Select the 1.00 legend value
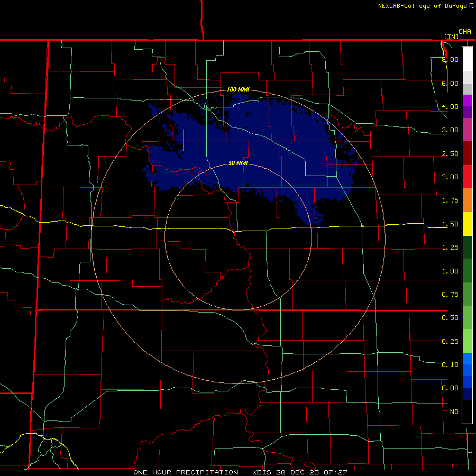The height and width of the screenshot is (476, 476). (450, 271)
